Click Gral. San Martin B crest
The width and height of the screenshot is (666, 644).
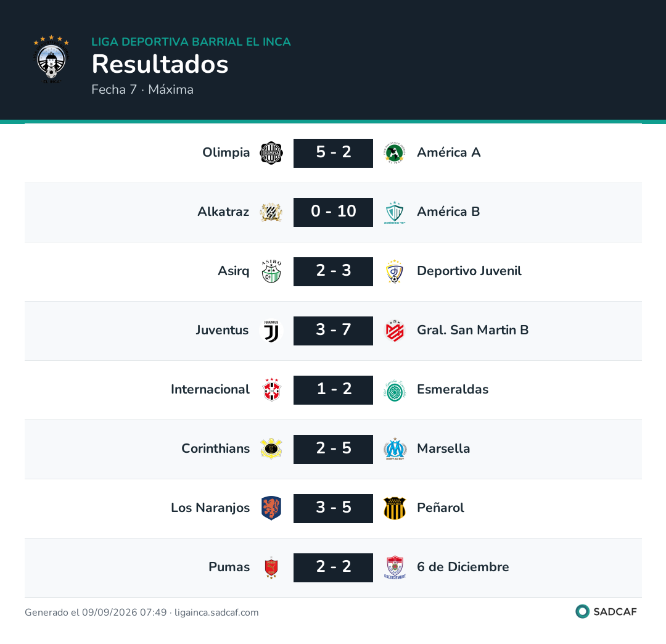pyautogui.click(x=395, y=331)
